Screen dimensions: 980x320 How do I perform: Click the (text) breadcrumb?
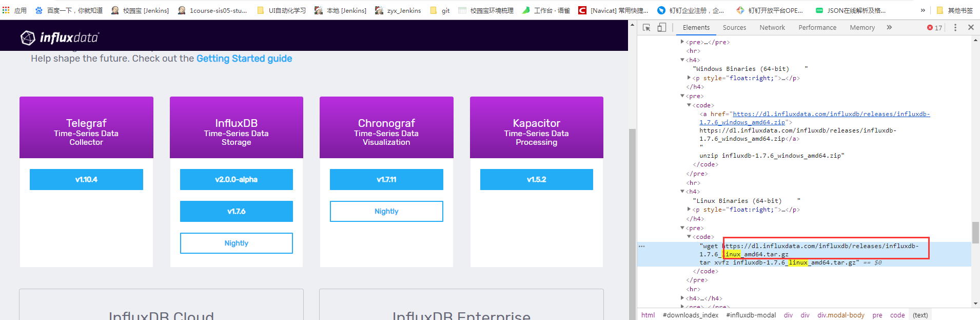coord(920,315)
